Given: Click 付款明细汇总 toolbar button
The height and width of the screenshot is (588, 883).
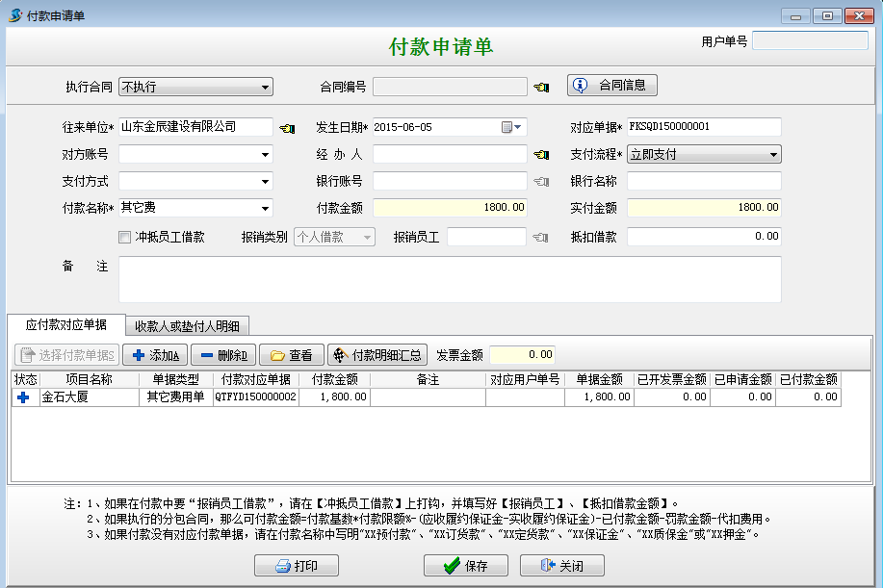Looking at the screenshot, I should [x=377, y=355].
